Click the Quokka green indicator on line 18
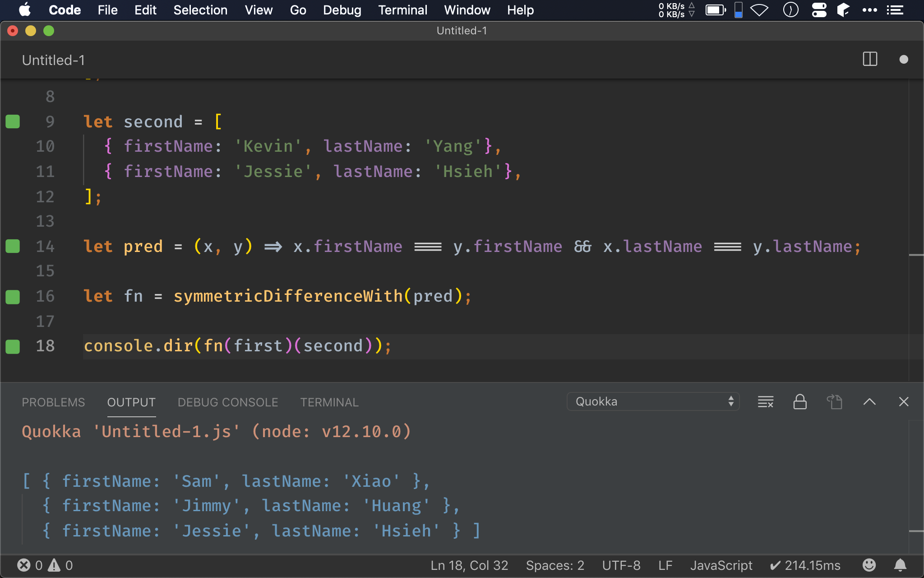Viewport: 924px width, 578px height. [x=13, y=346]
